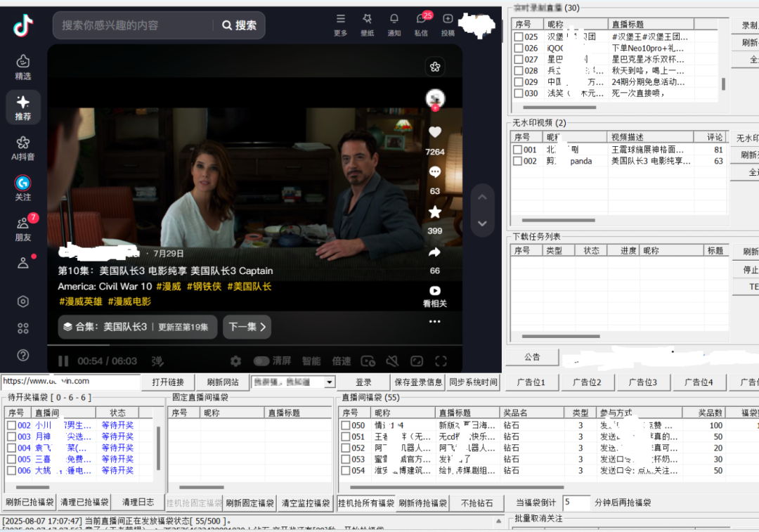The height and width of the screenshot is (532, 759).
Task: Click the 登录 button
Action: click(x=363, y=382)
